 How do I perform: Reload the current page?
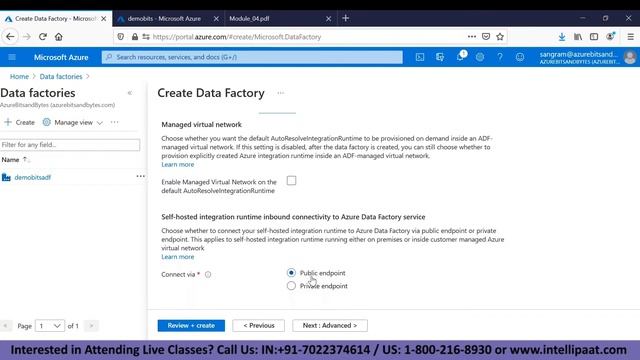42,37
